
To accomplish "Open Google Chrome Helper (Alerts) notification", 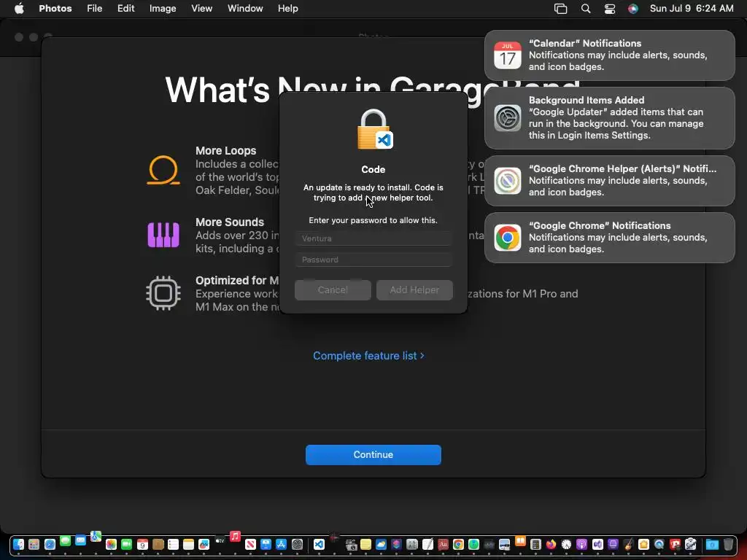I will tap(609, 181).
